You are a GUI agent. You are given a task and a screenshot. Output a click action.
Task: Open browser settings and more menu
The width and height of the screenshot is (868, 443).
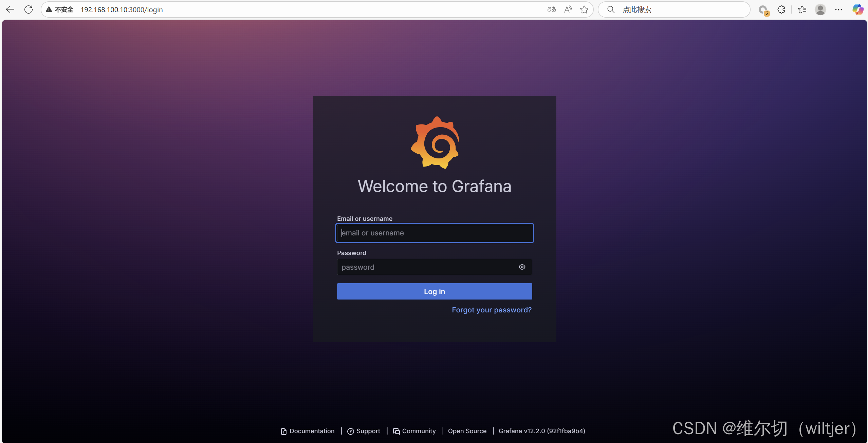(x=838, y=9)
